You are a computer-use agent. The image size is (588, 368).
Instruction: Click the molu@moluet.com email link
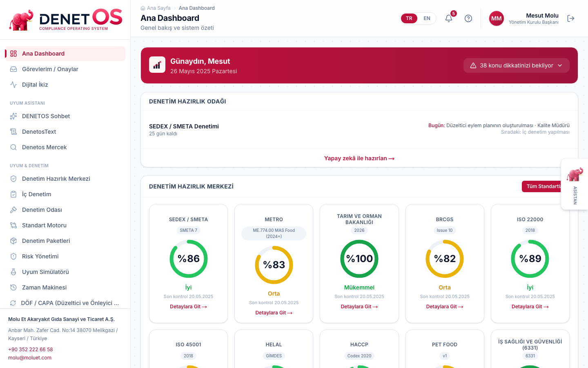tap(30, 358)
